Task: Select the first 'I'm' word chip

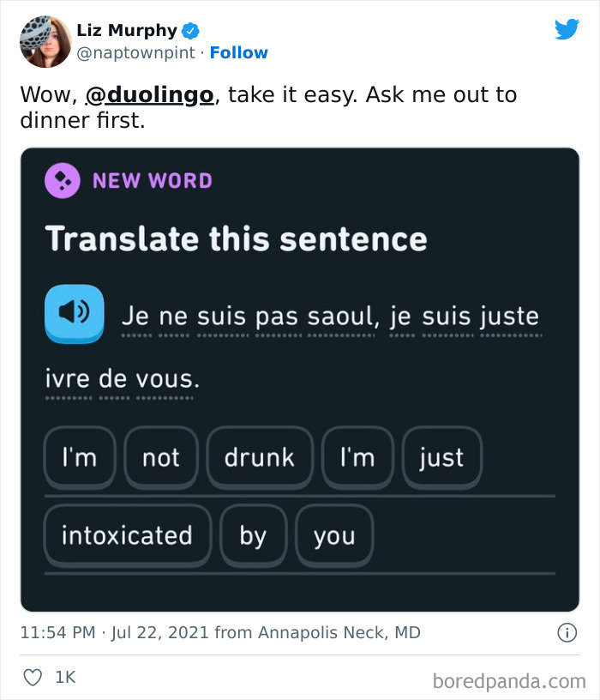Action: tap(80, 457)
